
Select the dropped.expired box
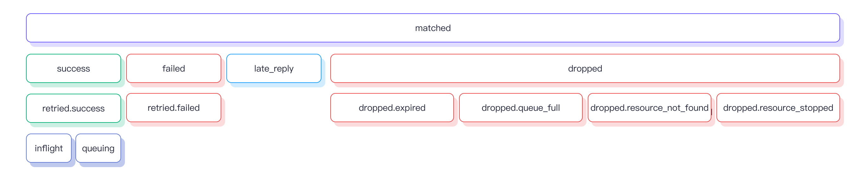point(392,108)
